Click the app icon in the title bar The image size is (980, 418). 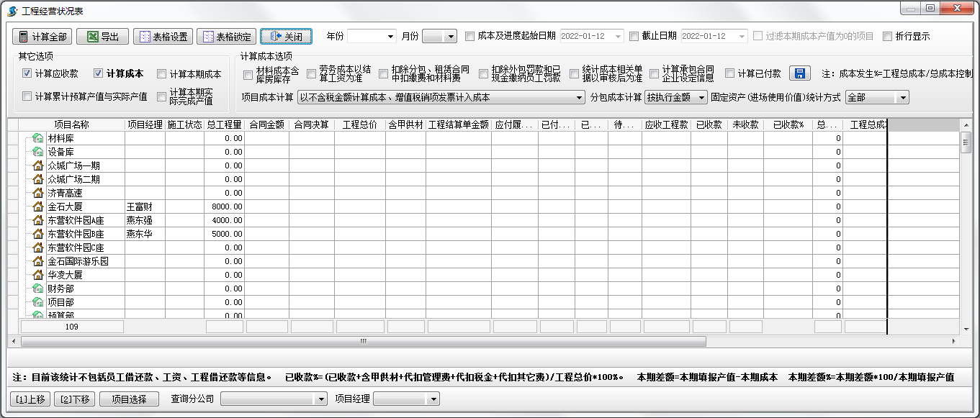[x=10, y=8]
